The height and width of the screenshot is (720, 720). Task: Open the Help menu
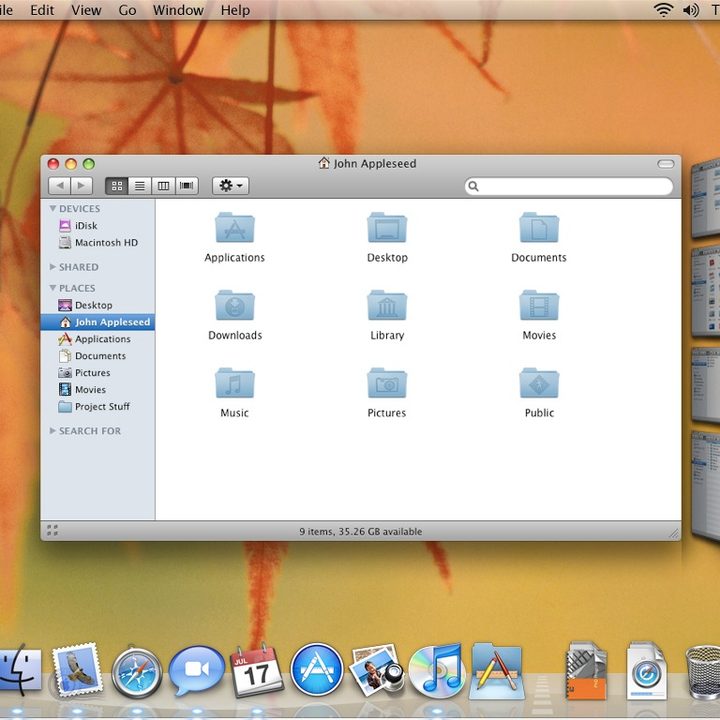[x=235, y=10]
